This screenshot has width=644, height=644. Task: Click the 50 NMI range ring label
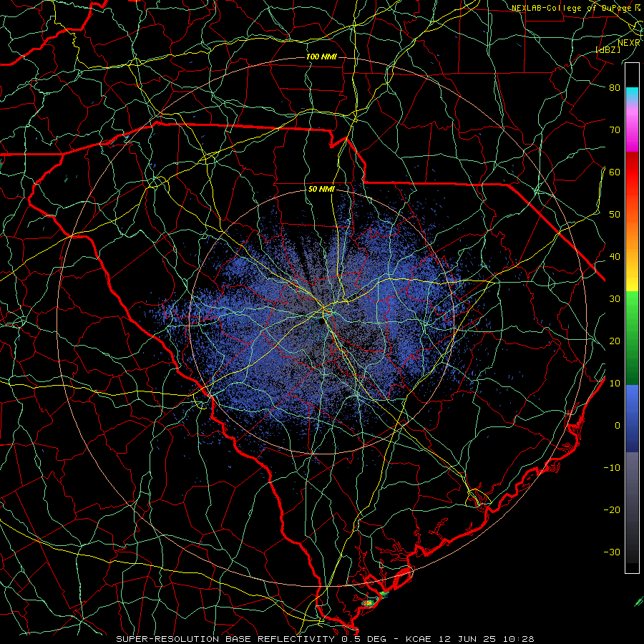(321, 190)
